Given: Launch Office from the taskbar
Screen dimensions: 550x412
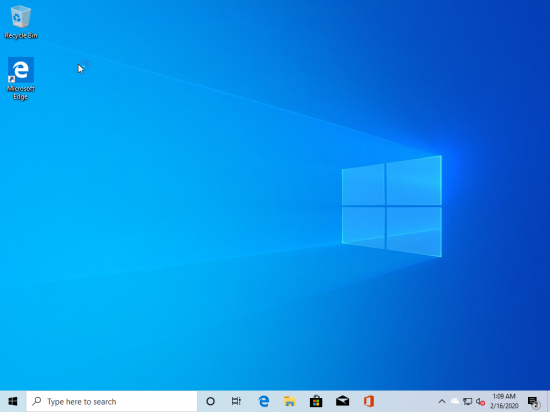Looking at the screenshot, I should pyautogui.click(x=369, y=401).
